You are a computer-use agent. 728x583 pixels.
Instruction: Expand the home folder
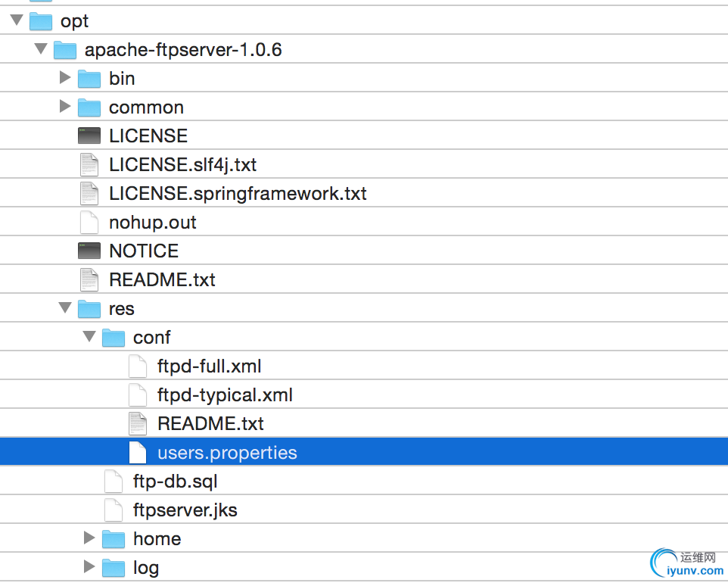pyautogui.click(x=89, y=538)
